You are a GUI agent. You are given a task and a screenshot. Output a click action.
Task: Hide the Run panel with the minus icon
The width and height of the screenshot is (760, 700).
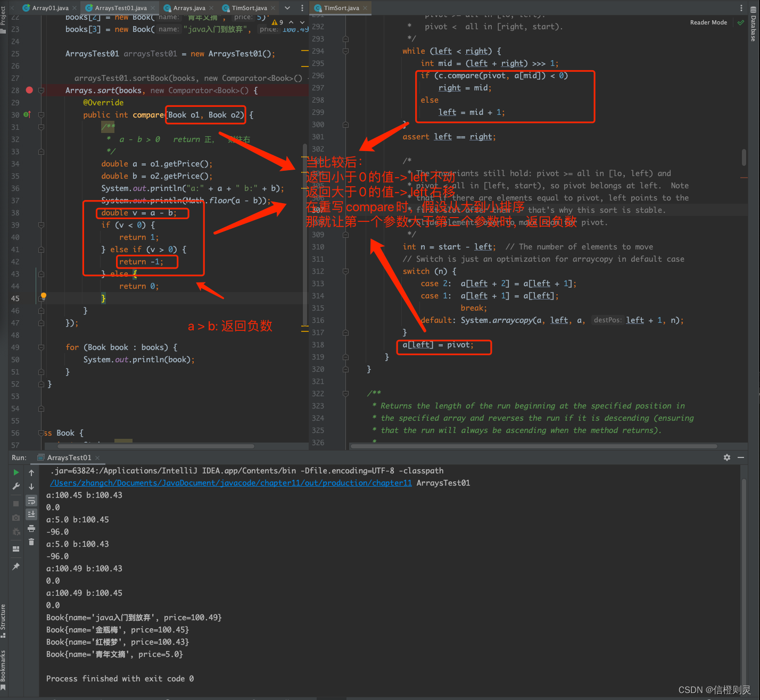tap(740, 457)
